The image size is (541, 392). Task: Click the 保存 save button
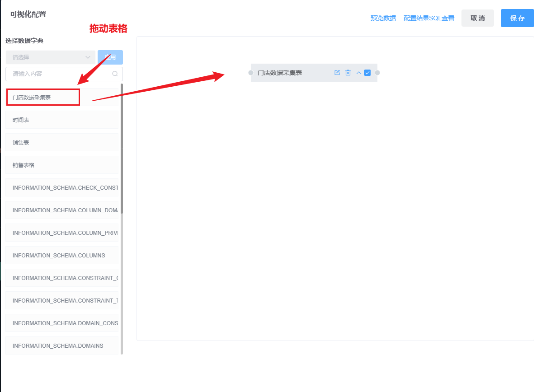(x=517, y=18)
